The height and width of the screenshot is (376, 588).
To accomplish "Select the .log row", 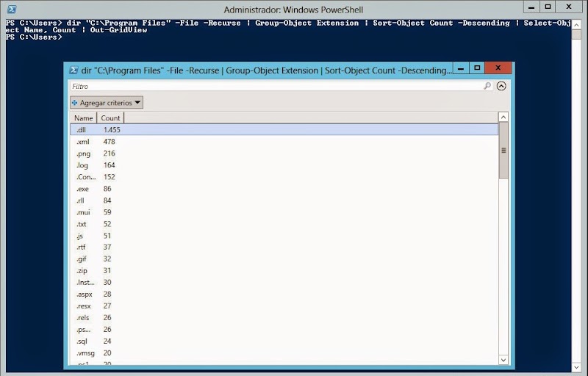I will pyautogui.click(x=284, y=165).
